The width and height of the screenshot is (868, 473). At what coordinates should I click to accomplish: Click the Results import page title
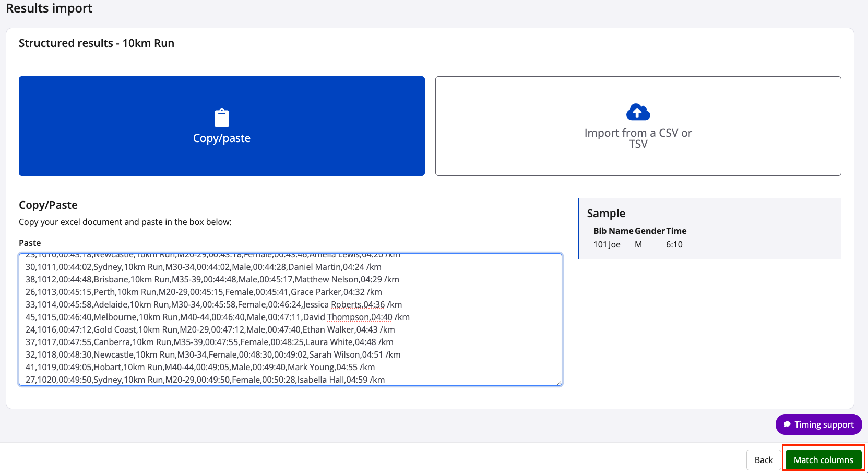tap(49, 8)
